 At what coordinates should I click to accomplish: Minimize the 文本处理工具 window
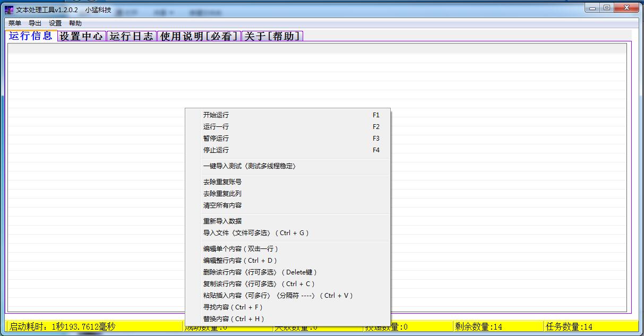click(593, 7)
